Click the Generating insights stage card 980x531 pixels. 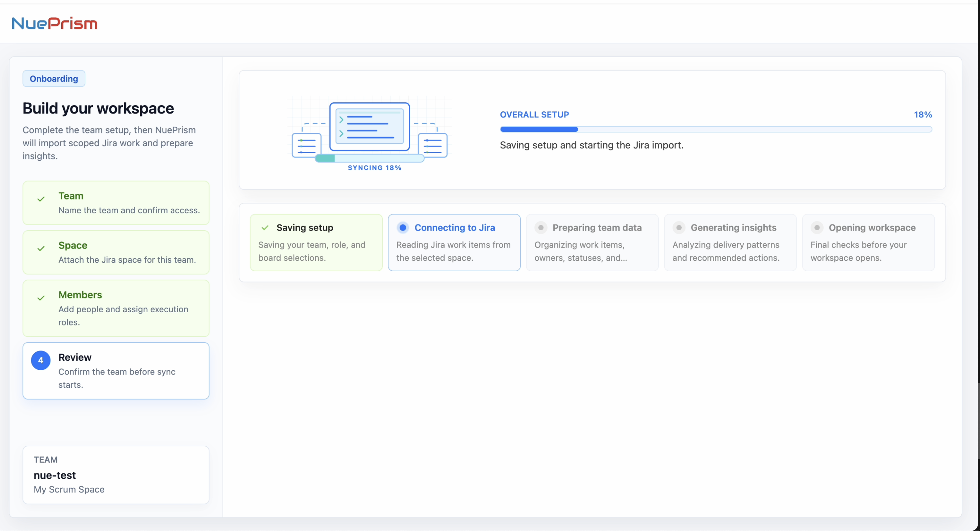click(730, 242)
